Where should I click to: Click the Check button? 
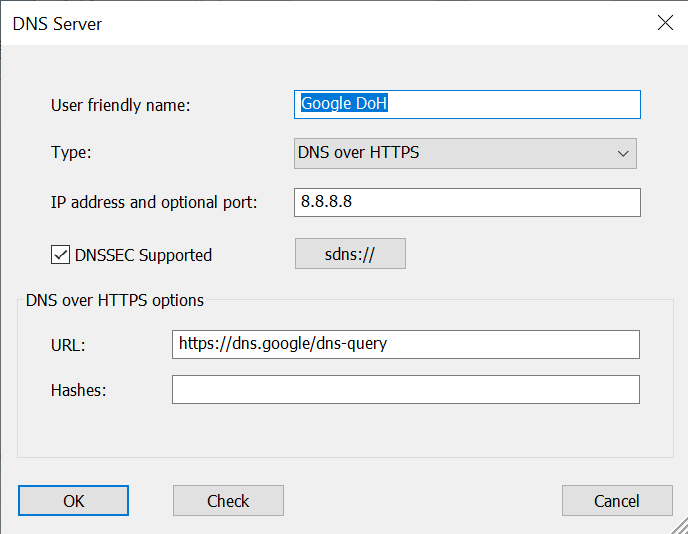pyautogui.click(x=228, y=501)
